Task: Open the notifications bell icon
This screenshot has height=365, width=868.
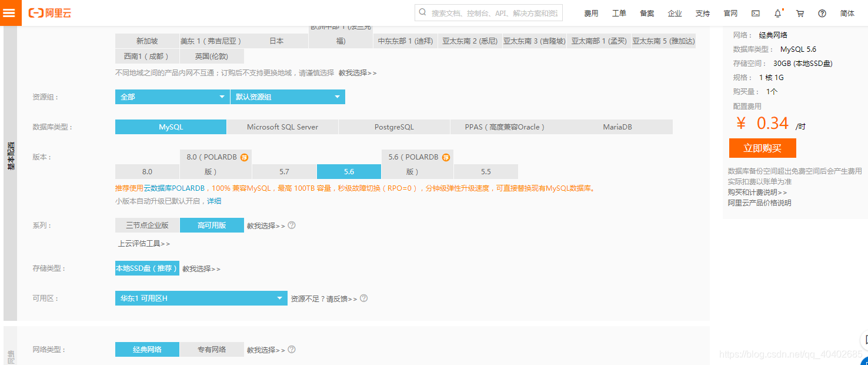Action: point(779,12)
